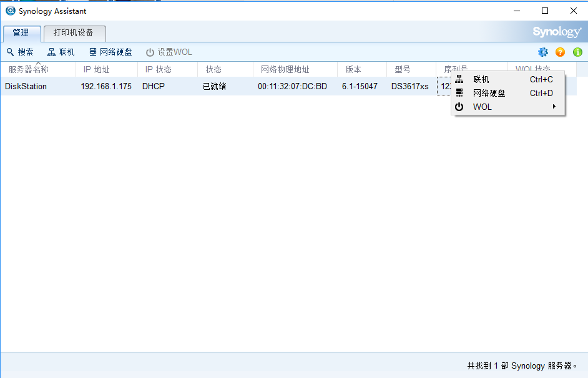The width and height of the screenshot is (588, 378).
Task: Click the Ctrl+C shortcut text
Action: click(x=541, y=79)
